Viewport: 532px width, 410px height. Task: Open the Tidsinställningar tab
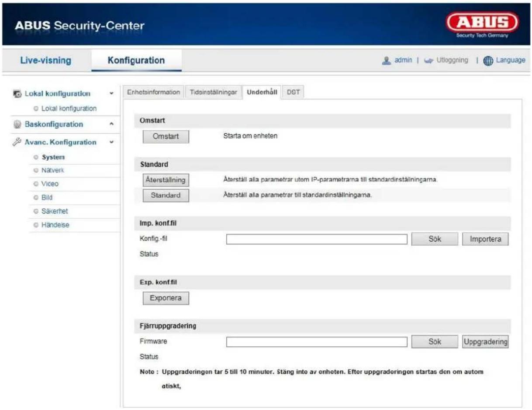(x=214, y=92)
